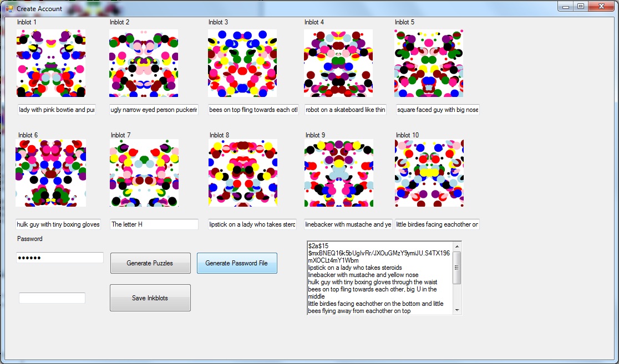
Task: Focus the 'hulk guy with tiny boxing gloves' field
Action: (58, 224)
